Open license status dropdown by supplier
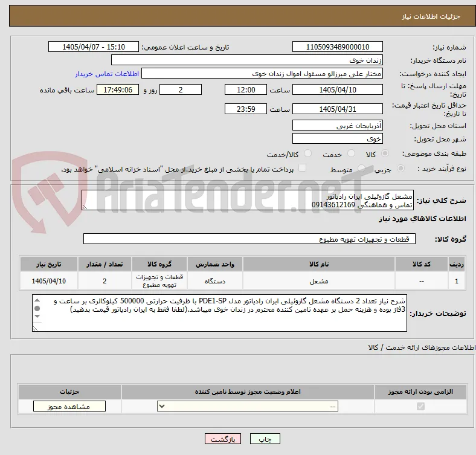Image resolution: width=476 pixels, height=455 pixels. point(248,407)
